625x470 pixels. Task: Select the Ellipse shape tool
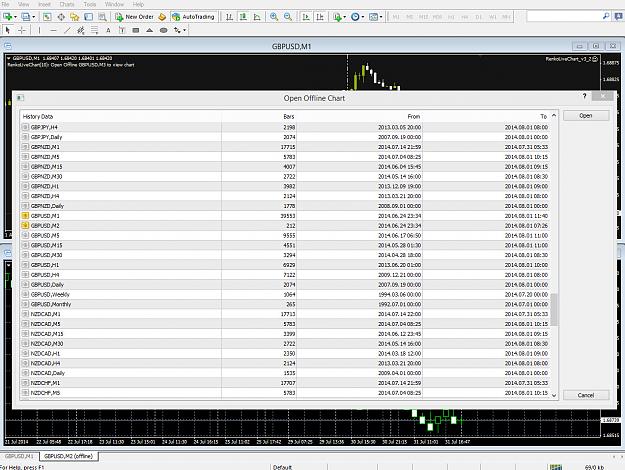coord(163,30)
